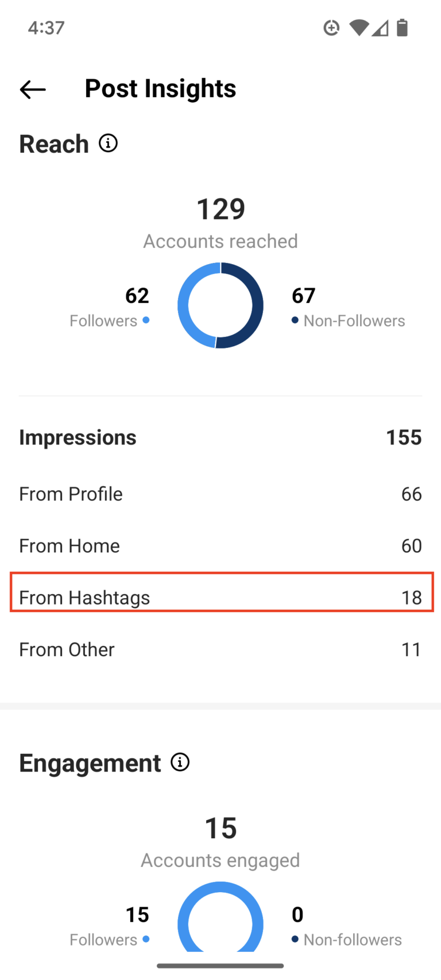Image resolution: width=441 pixels, height=980 pixels.
Task: Open the Engagement info icon
Action: click(x=180, y=762)
